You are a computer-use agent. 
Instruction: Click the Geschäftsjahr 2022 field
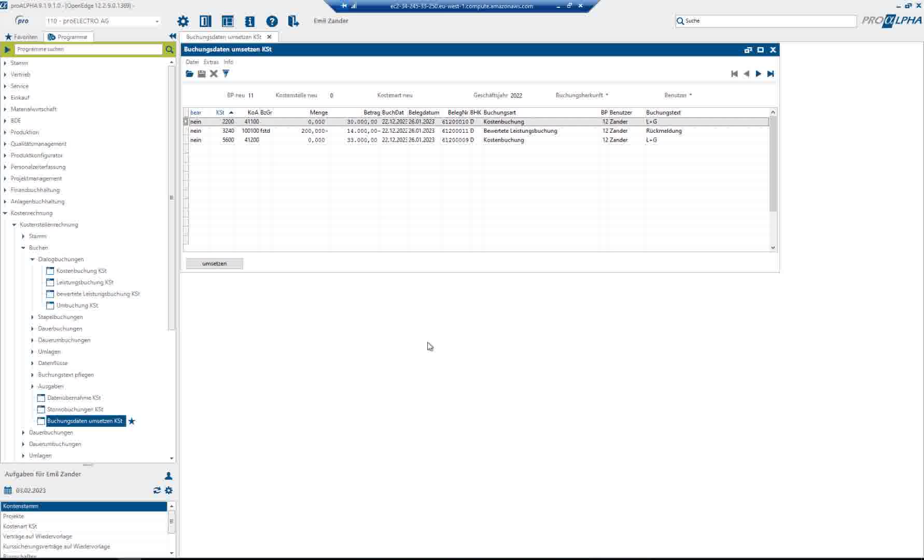(516, 95)
